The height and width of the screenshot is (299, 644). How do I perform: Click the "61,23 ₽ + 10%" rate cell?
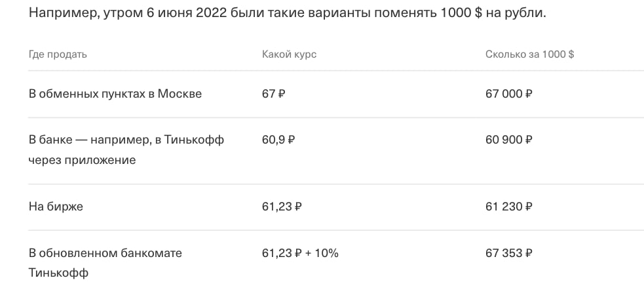[x=300, y=252]
